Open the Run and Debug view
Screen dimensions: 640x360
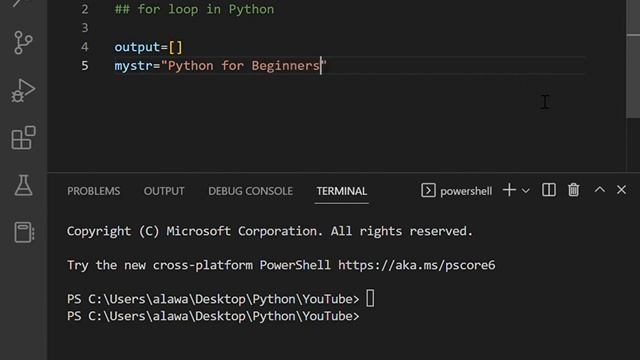coord(23,90)
